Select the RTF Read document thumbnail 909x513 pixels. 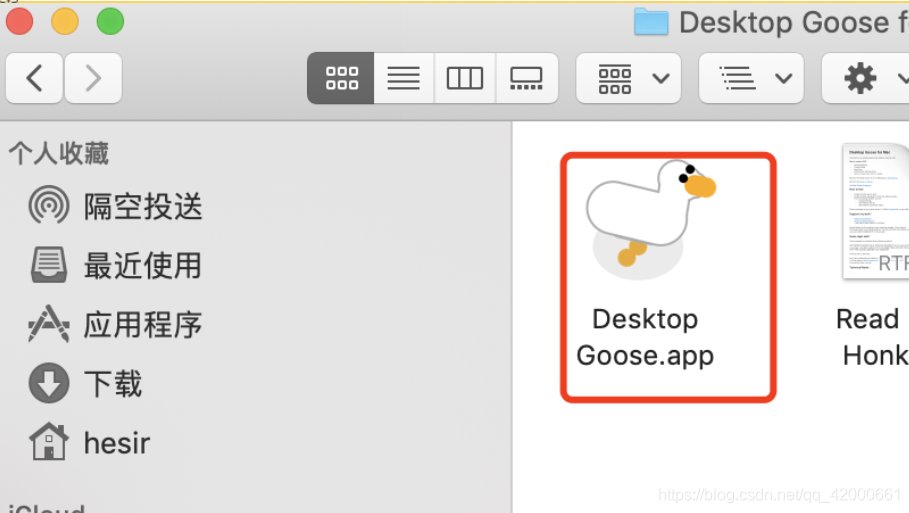(x=875, y=212)
